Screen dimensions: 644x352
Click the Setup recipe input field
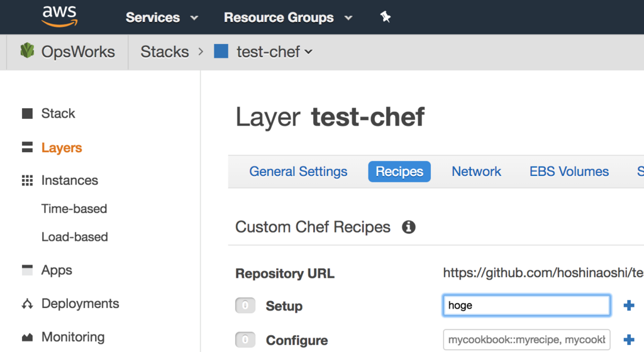click(526, 305)
